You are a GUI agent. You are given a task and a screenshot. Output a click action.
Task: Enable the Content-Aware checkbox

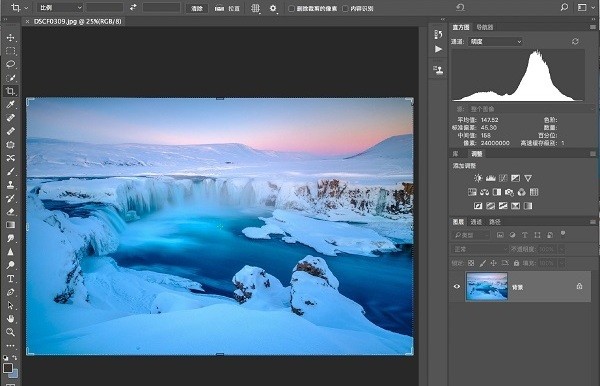pos(345,8)
